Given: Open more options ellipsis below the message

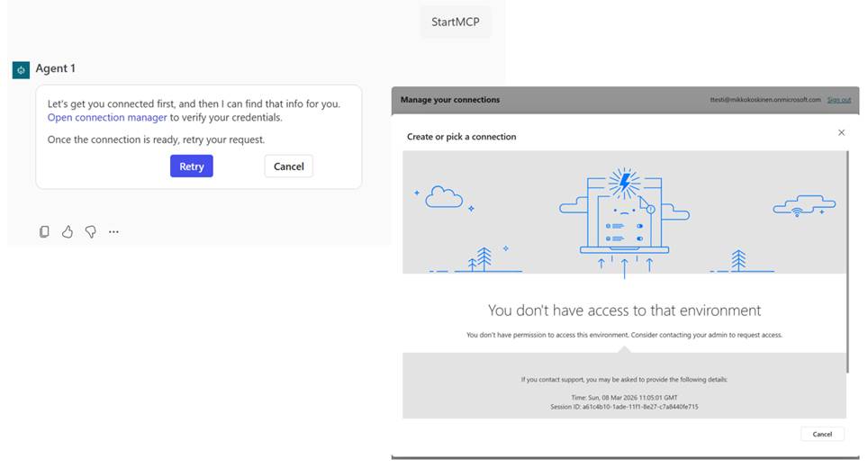Looking at the screenshot, I should [x=113, y=231].
